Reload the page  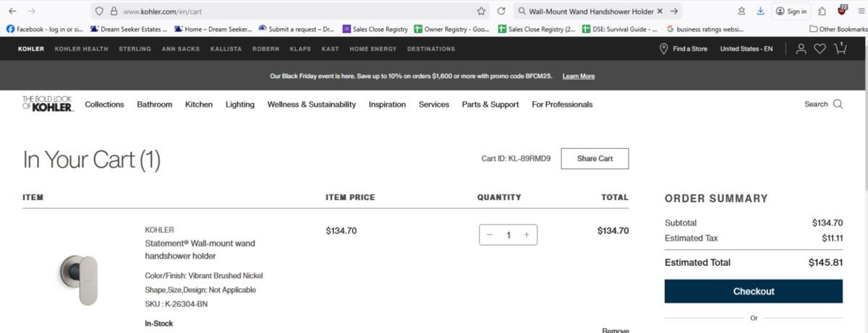click(501, 12)
